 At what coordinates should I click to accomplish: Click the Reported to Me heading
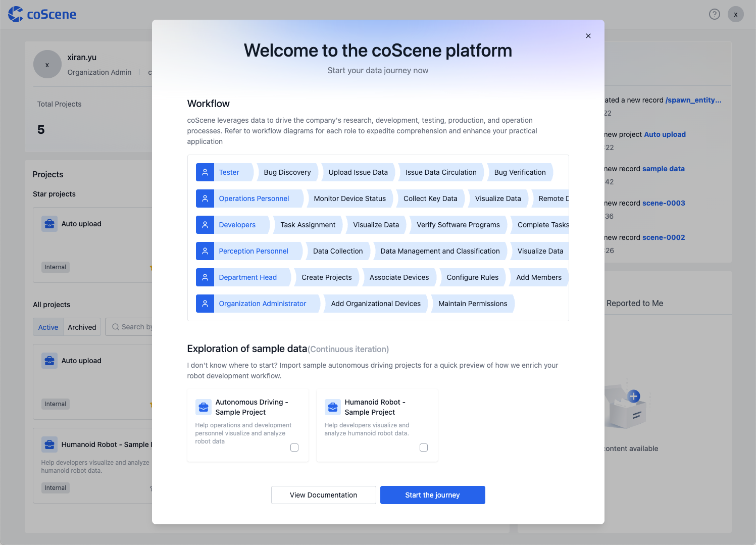click(x=635, y=303)
